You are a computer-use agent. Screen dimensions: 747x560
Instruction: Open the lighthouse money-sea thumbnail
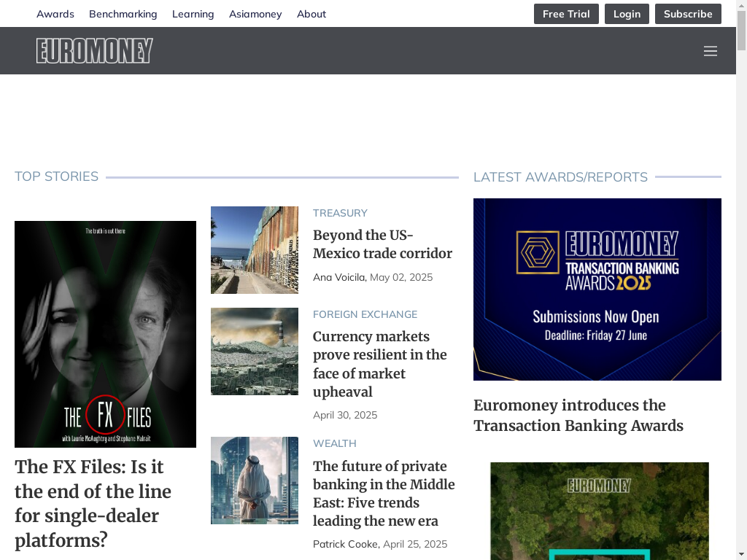coord(255,351)
